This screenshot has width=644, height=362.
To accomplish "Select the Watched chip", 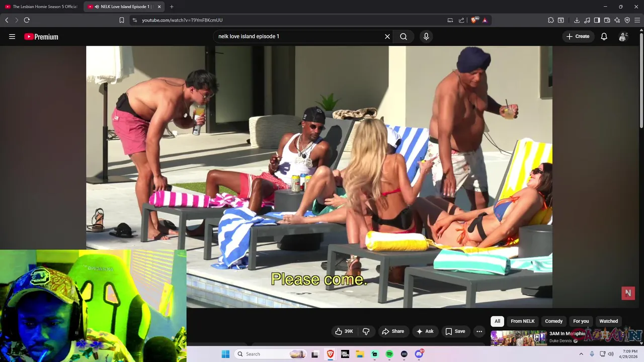I will pos(608,321).
